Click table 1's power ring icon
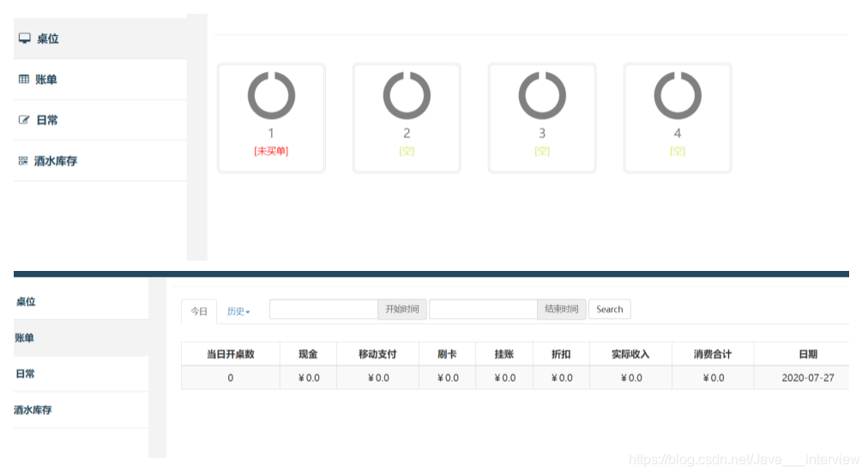The height and width of the screenshot is (475, 868). pos(271,95)
